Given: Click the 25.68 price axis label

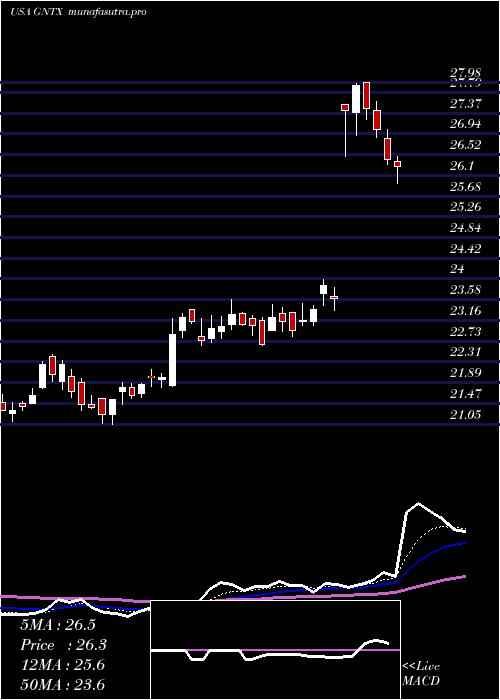Looking at the screenshot, I should (x=465, y=187).
